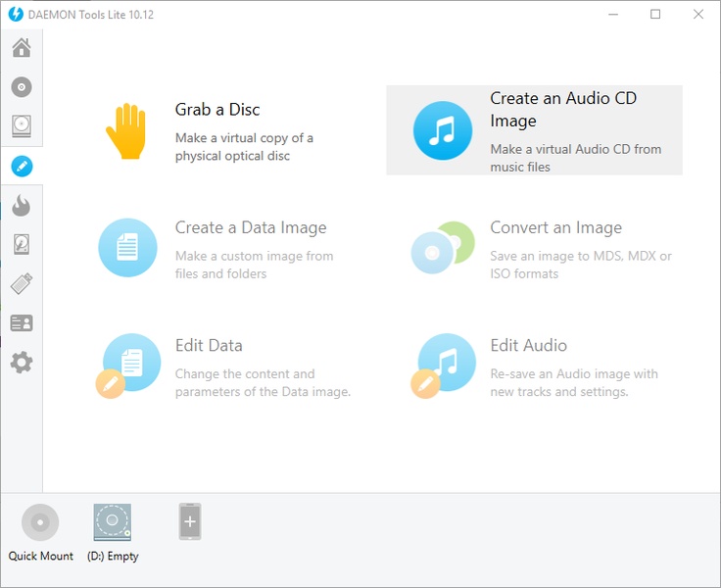Click the Quick Mount disc icon
The width and height of the screenshot is (721, 588).
(40, 523)
